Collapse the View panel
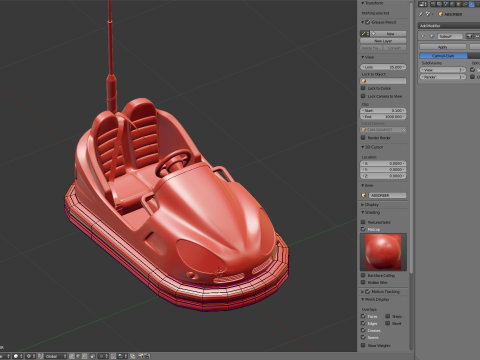Image resolution: width=480 pixels, height=360 pixels. pyautogui.click(x=363, y=57)
